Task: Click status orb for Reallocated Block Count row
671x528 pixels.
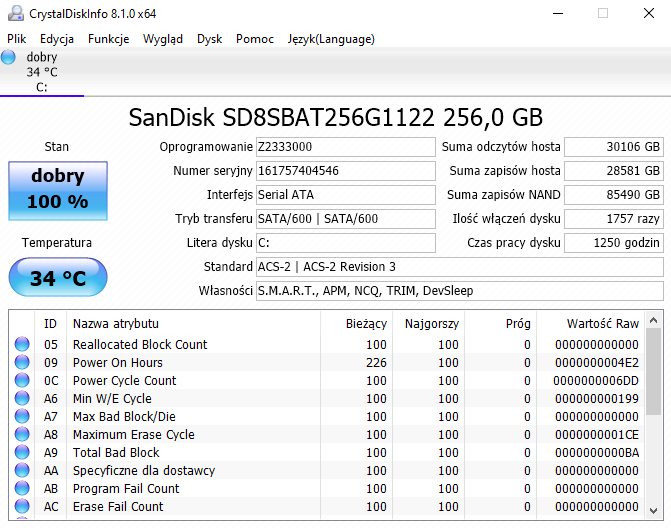Action: [22, 344]
